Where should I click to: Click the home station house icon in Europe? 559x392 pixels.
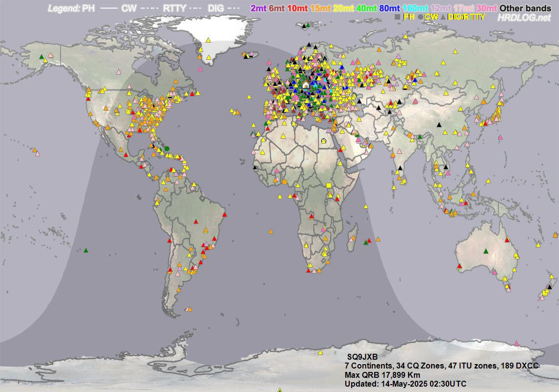click(306, 85)
